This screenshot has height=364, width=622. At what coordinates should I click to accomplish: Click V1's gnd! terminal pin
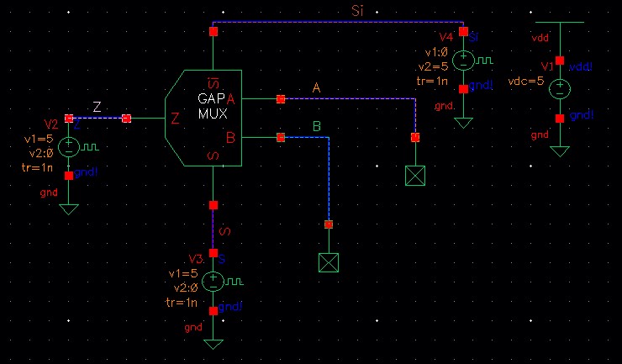coord(560,118)
